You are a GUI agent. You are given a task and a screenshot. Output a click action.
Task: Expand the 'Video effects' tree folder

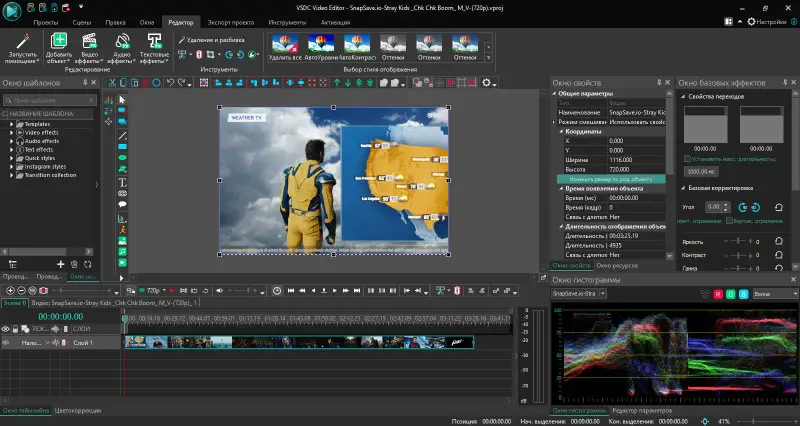[x=12, y=133]
